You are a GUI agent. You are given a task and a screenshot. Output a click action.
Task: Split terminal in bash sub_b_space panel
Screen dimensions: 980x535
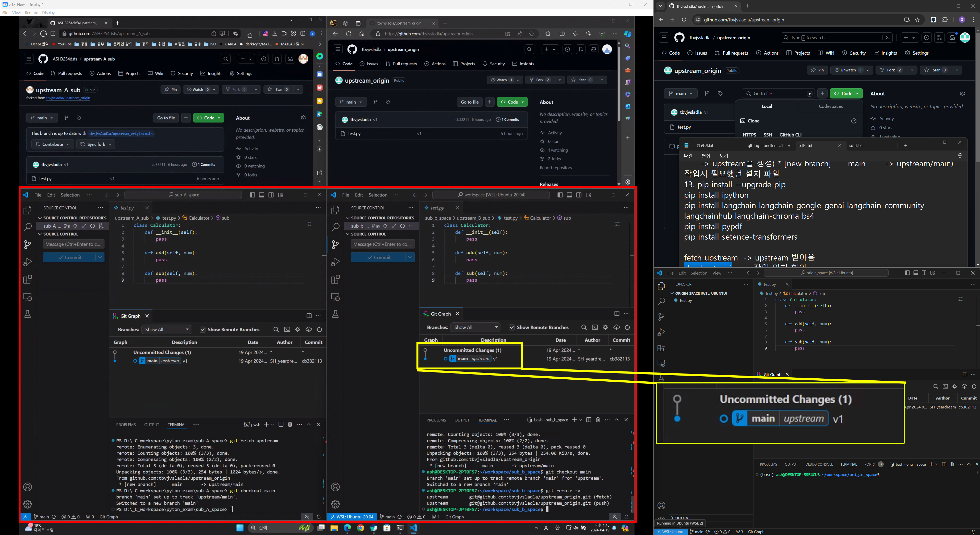click(589, 420)
